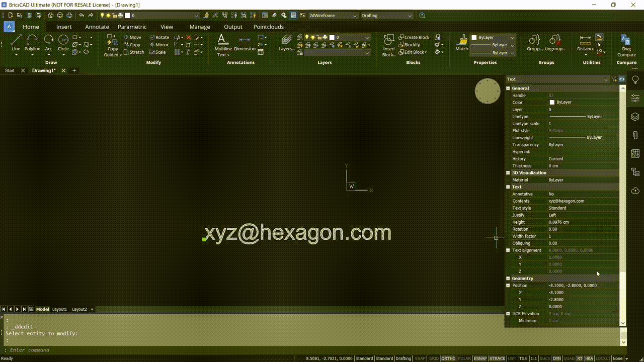Image resolution: width=644 pixels, height=362 pixels.
Task: Open Dwg Compare
Action: click(x=626, y=45)
